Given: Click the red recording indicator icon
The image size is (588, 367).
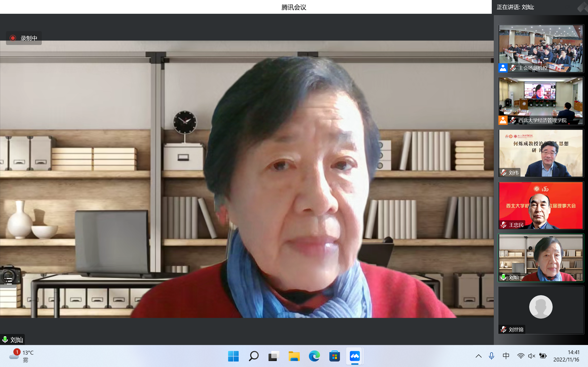Looking at the screenshot, I should 13,38.
